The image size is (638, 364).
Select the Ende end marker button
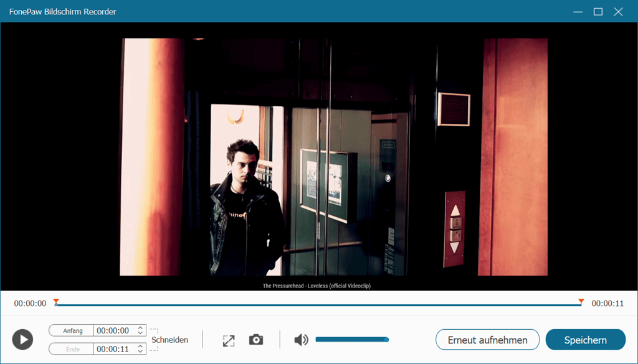pos(72,348)
